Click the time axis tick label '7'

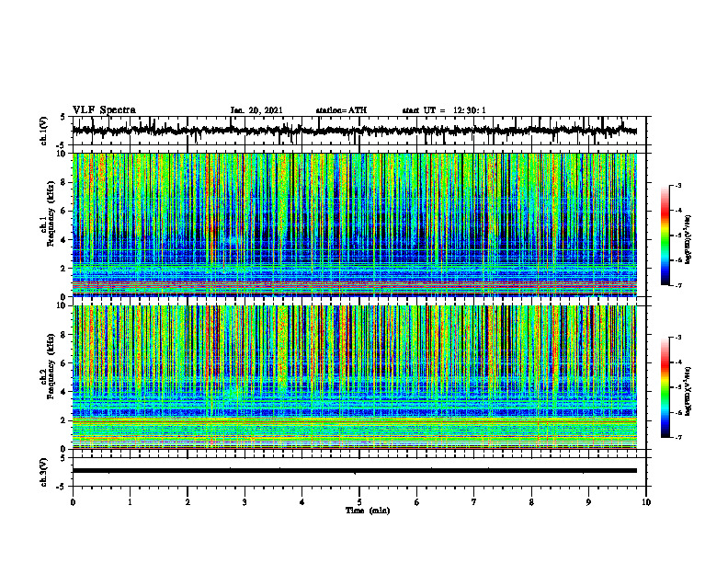[x=474, y=502]
